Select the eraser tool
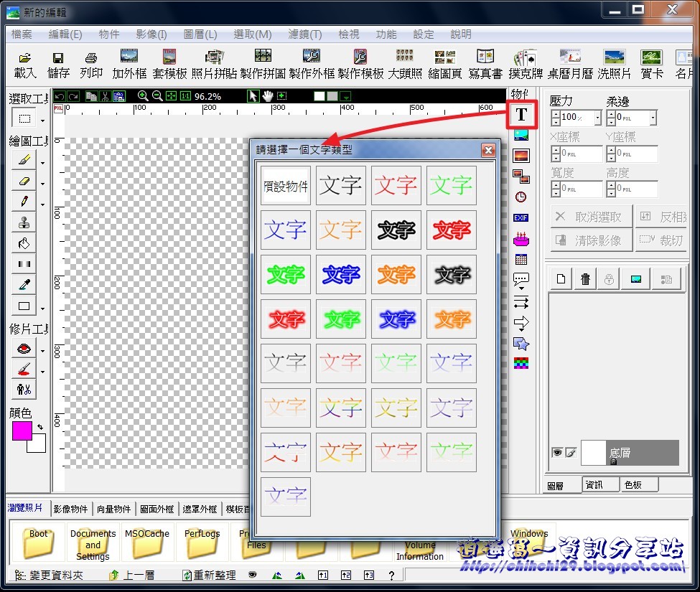This screenshot has width=700, height=592. point(24,181)
